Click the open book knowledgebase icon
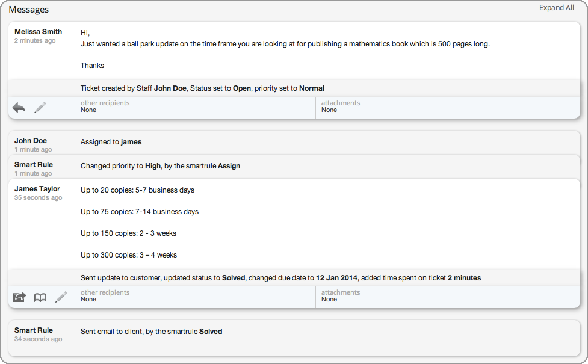588x364 pixels. (x=40, y=298)
